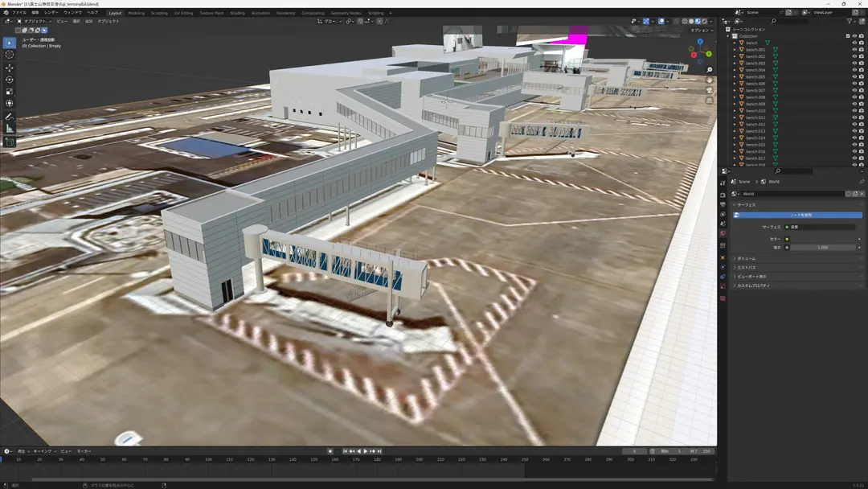This screenshot has height=489, width=868.
Task: Toggle viewport visibility of bench.010
Action: pyautogui.click(x=854, y=111)
